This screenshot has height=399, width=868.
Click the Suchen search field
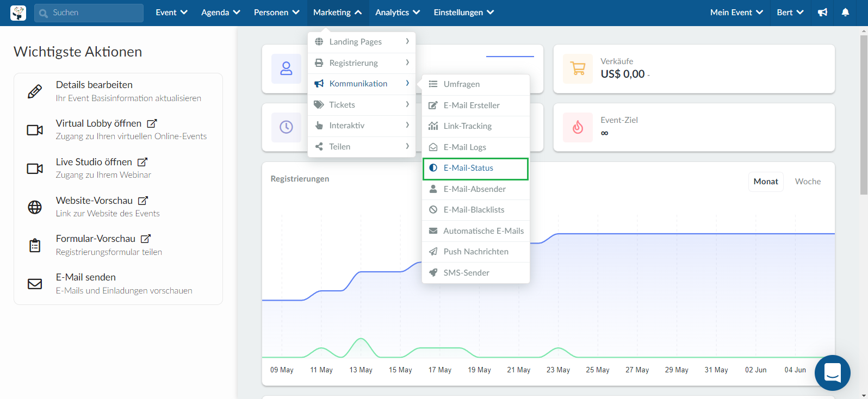point(89,13)
